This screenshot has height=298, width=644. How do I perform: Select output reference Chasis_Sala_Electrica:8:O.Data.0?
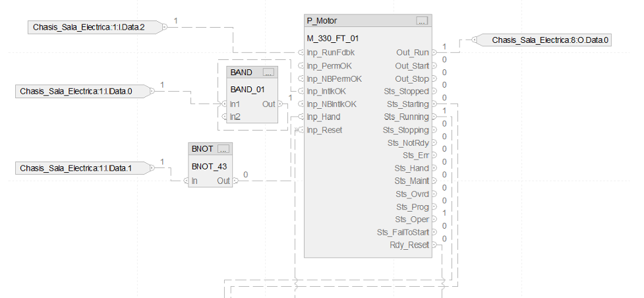tap(550, 41)
